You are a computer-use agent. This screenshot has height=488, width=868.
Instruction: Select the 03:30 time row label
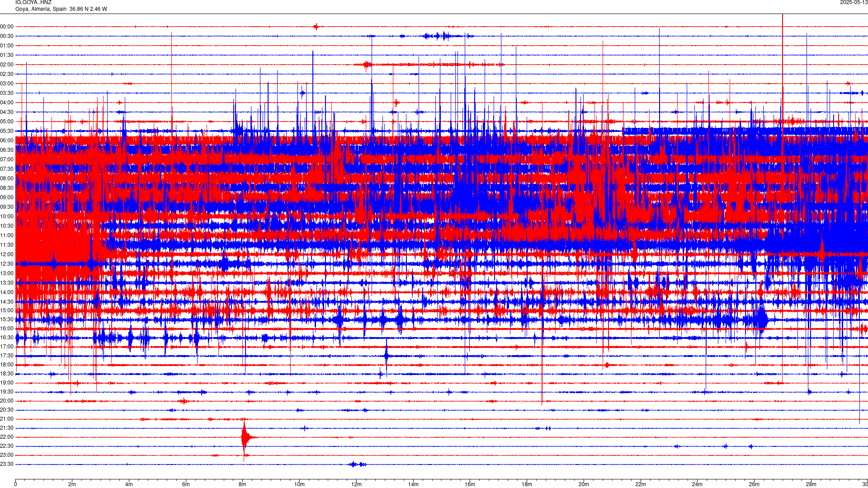coord(7,93)
